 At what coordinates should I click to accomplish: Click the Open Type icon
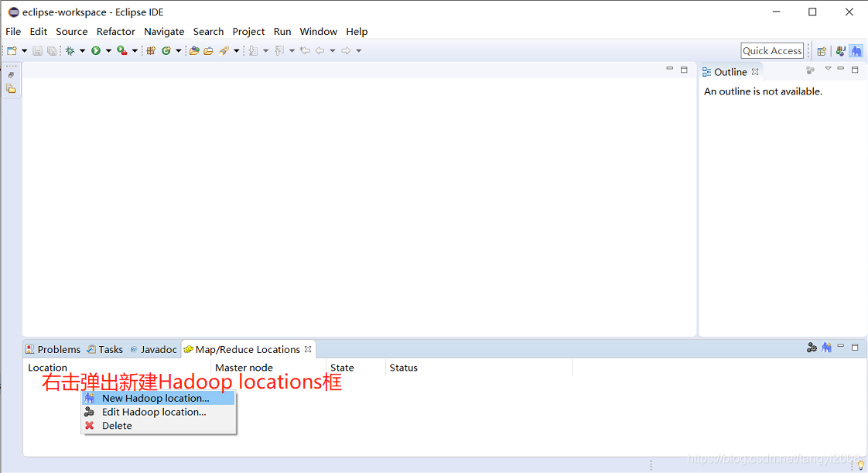pos(194,51)
